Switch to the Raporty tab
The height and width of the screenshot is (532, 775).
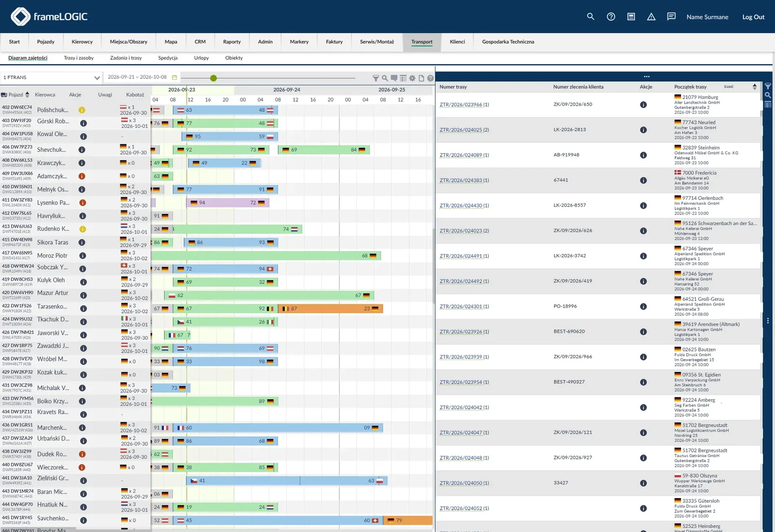(232, 42)
